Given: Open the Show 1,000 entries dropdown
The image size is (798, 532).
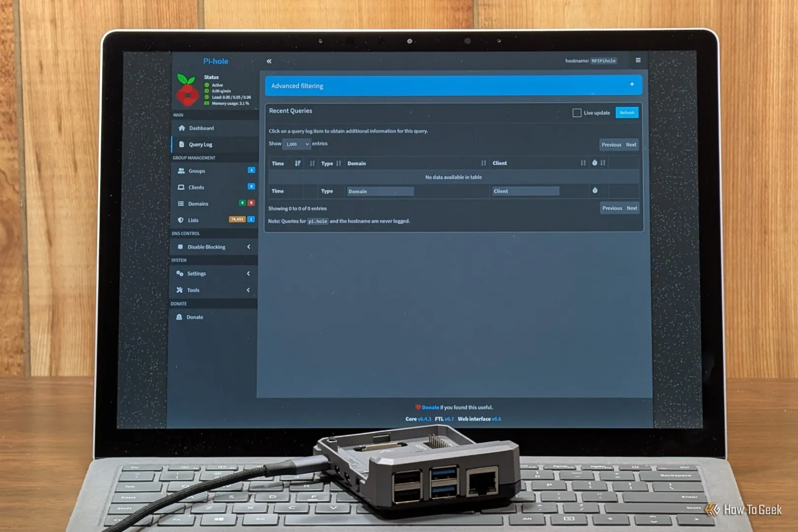Looking at the screenshot, I should [297, 144].
